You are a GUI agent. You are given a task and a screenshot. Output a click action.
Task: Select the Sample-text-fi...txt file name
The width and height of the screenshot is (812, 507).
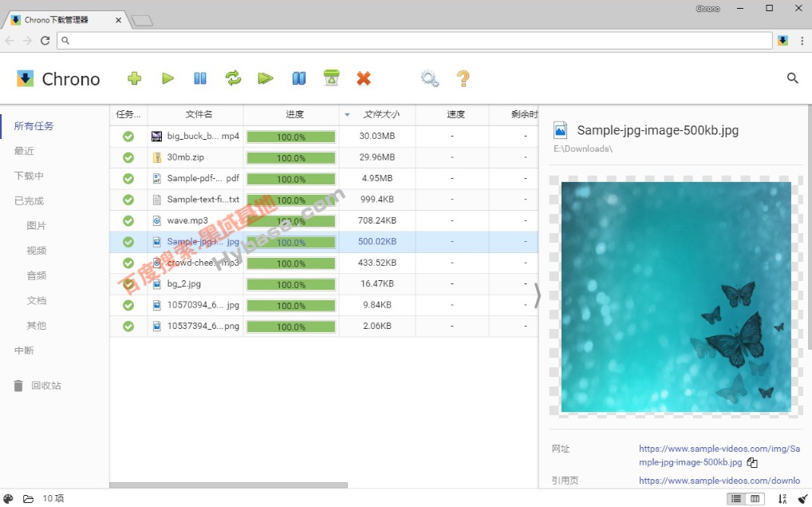[203, 200]
